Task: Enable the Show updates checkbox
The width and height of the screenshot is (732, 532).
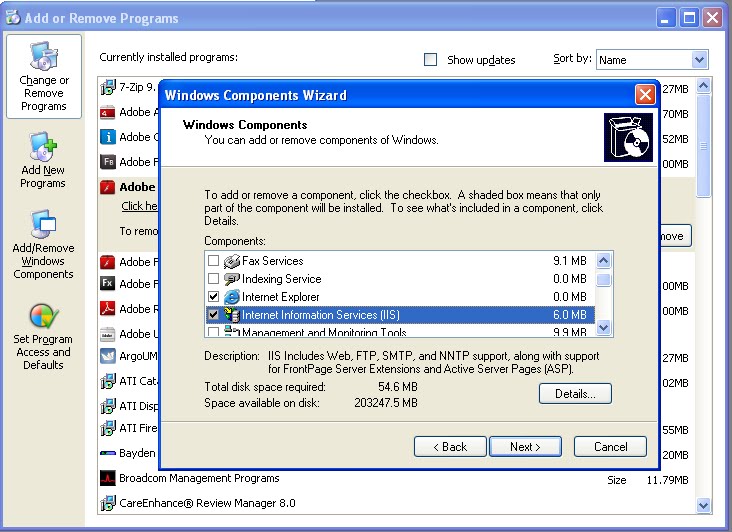Action: click(x=430, y=60)
